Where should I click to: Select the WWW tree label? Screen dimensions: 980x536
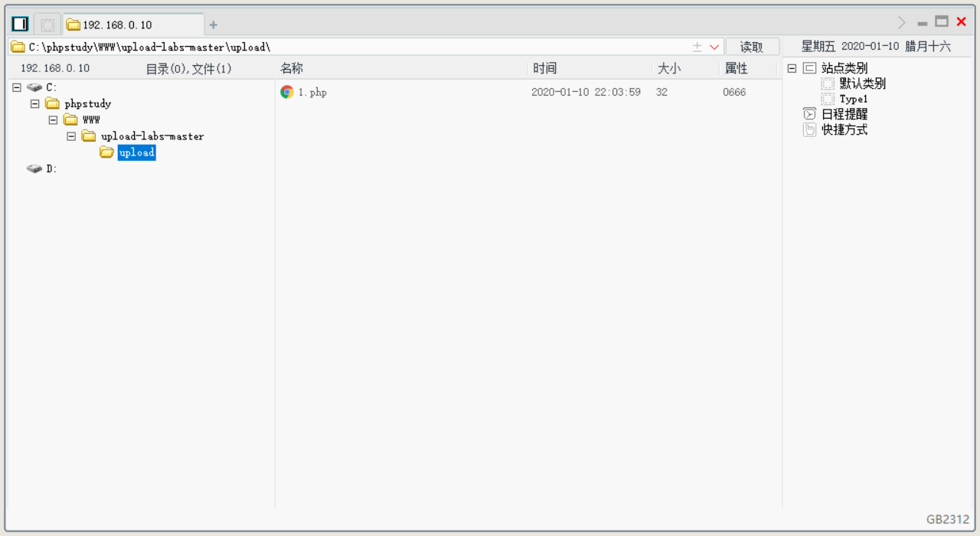point(91,119)
